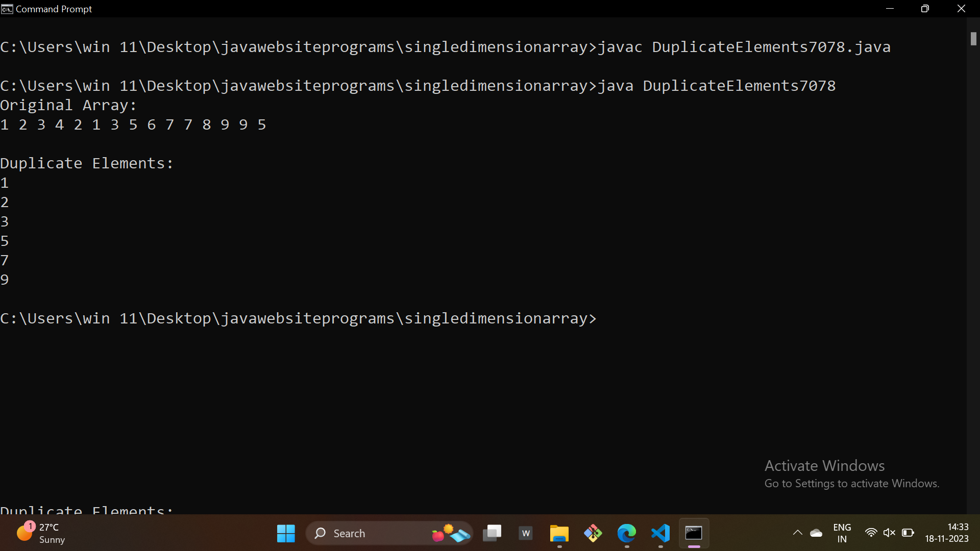Click the Command Prompt title bar icon
This screenshot has width=980, height=551.
[x=7, y=9]
